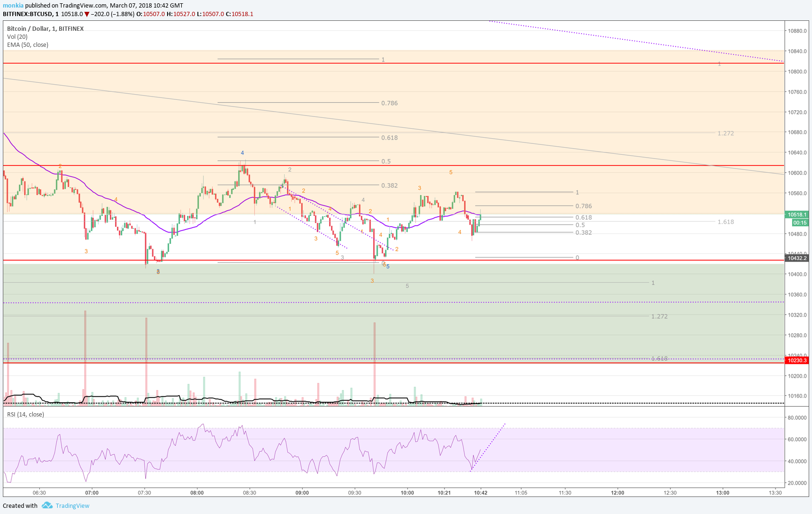The image size is (812, 514).
Task: Click 10640.0 on the price axis
Action: tap(797, 152)
